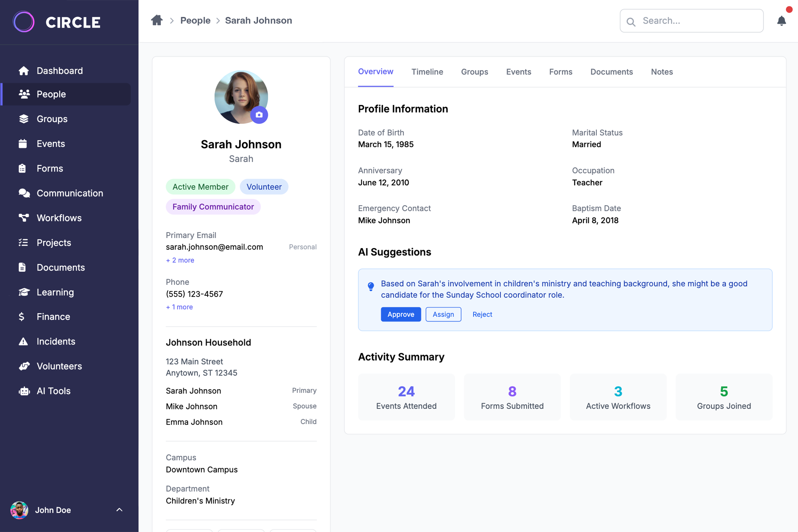798x532 pixels.
Task: Navigate to Finance section
Action: 53,317
